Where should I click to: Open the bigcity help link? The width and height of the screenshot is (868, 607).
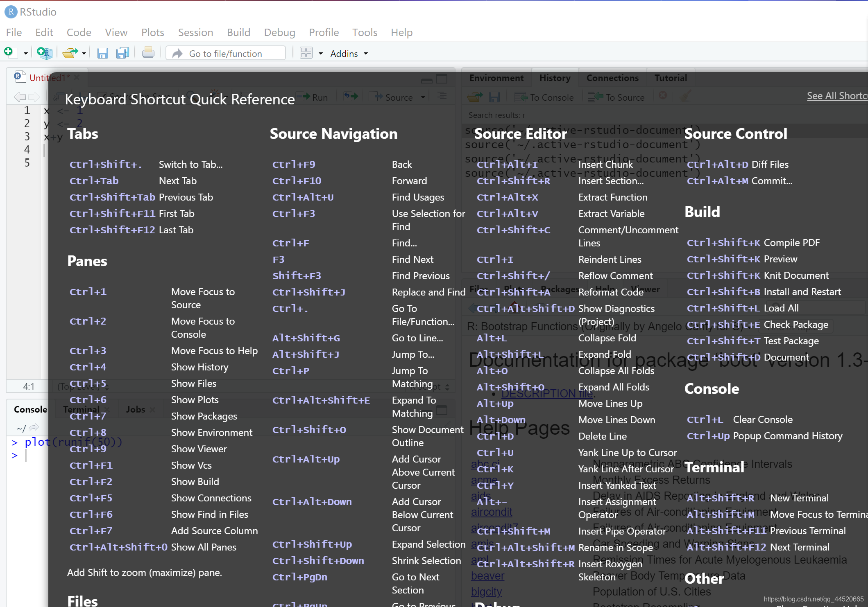pyautogui.click(x=486, y=592)
